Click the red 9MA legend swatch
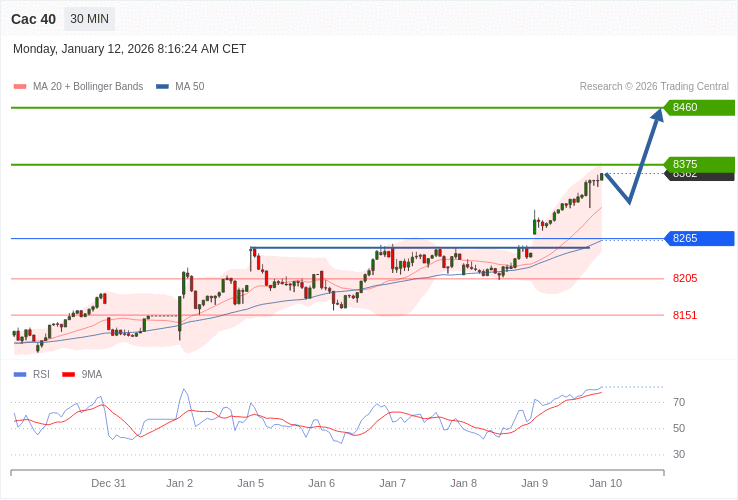The height and width of the screenshot is (500, 738). [69, 375]
